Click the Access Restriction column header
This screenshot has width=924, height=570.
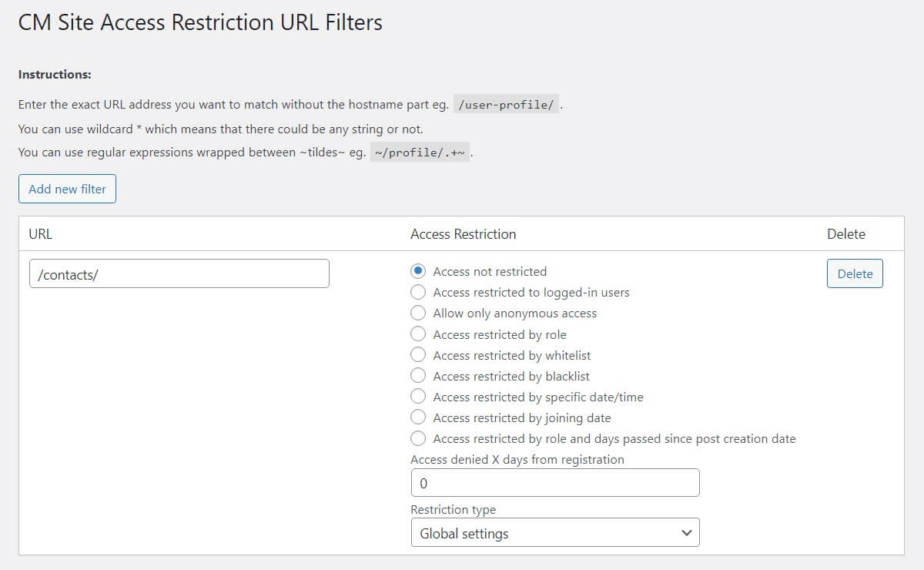pos(463,233)
